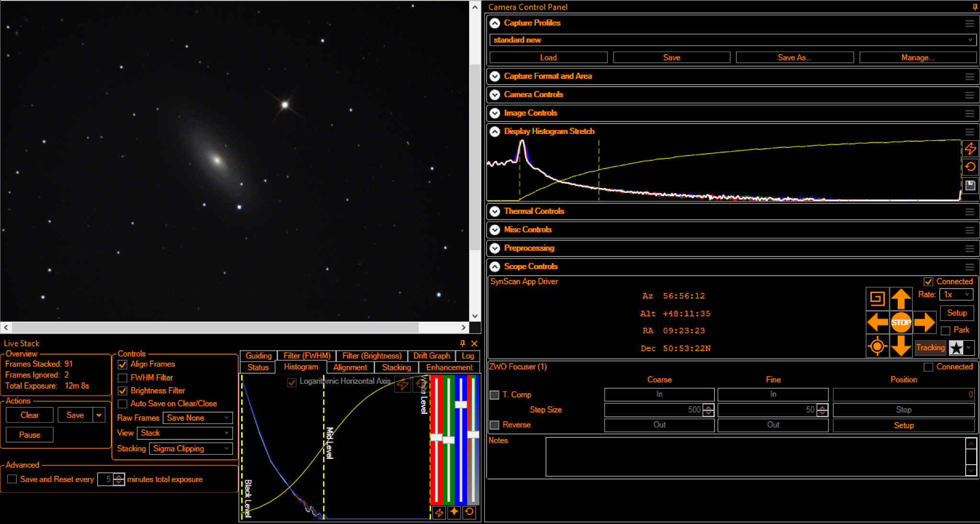Click the auto-stretch lightning bolt icon beside histogram
This screenshot has height=524, width=980.
970,149
